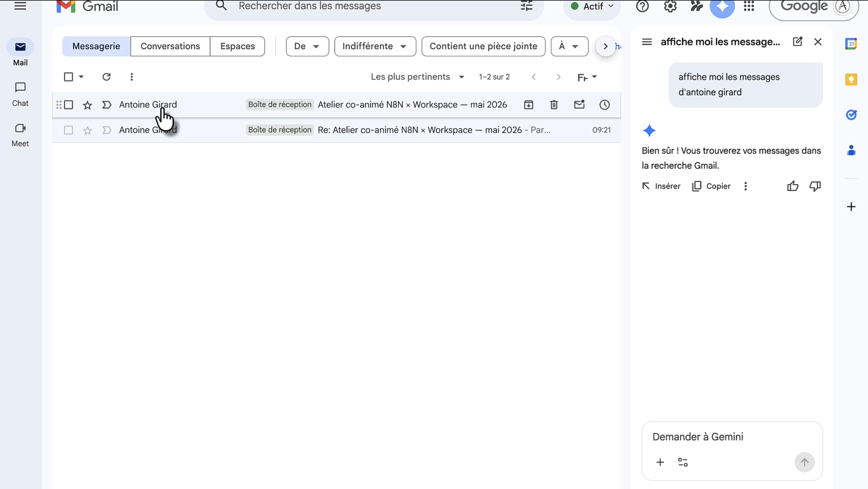Screen dimensions: 868x489
Task: Open the Indifférente date filter dropdown
Action: point(375,46)
